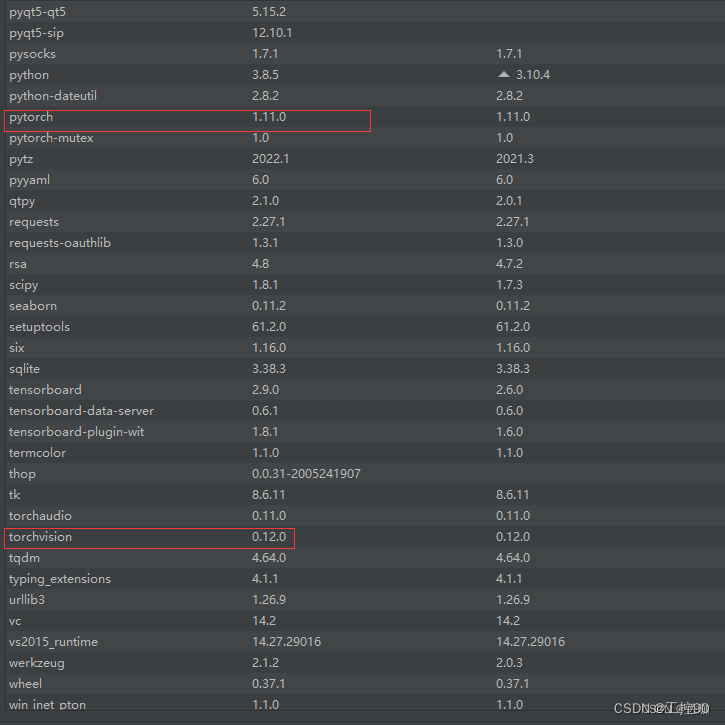Viewport: 725px width, 725px height.
Task: Click termcolor latest version 1.1.0
Action: (x=510, y=453)
